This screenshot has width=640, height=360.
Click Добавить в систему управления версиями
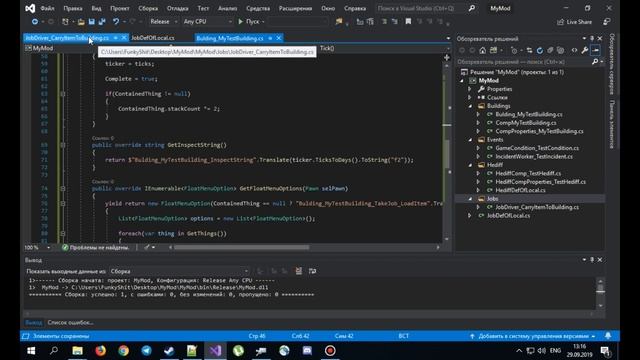click(x=533, y=336)
